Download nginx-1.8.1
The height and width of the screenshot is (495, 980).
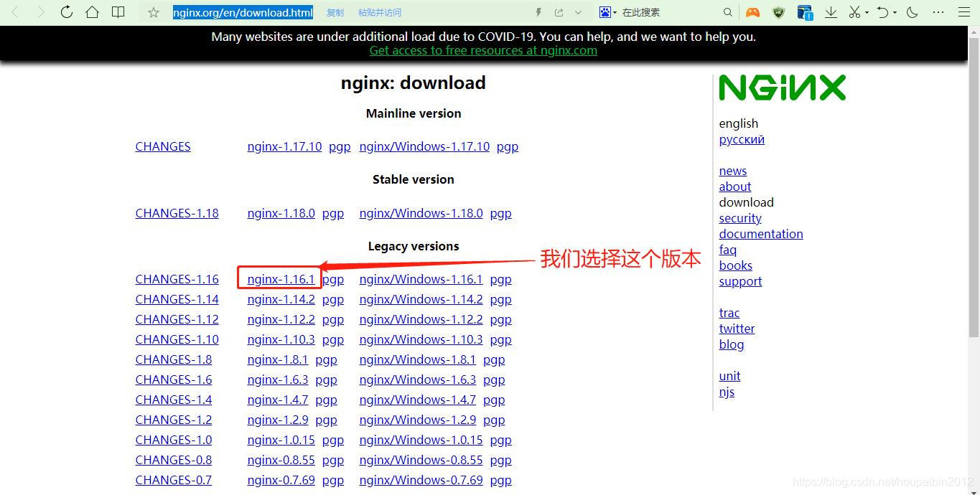point(277,359)
